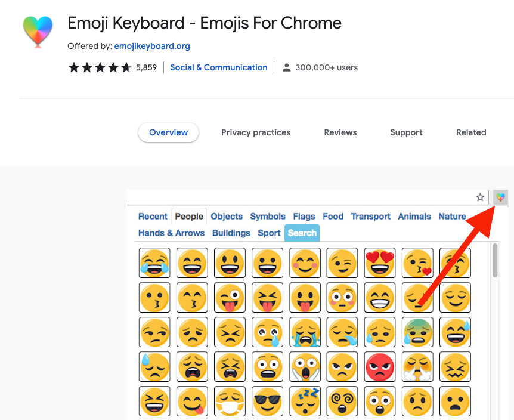Select the dizzy spiral-eyes emoji
514x420 pixels.
pos(342,401)
